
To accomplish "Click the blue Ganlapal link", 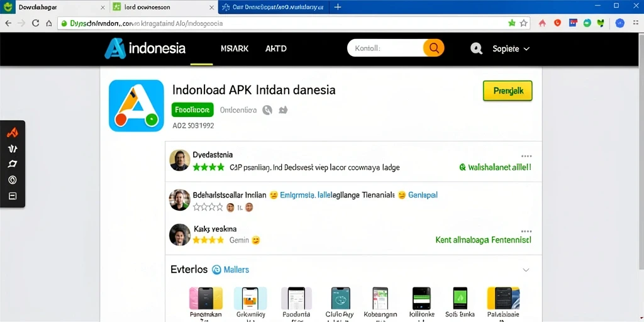I will pyautogui.click(x=423, y=195).
